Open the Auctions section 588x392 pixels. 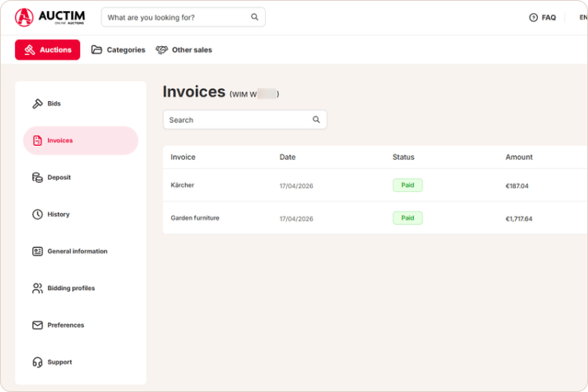[47, 49]
